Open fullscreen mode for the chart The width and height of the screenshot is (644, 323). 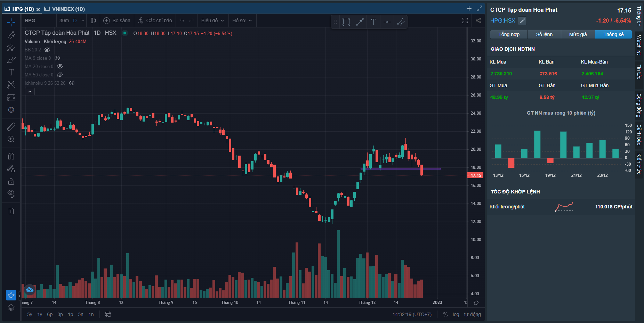click(x=465, y=20)
